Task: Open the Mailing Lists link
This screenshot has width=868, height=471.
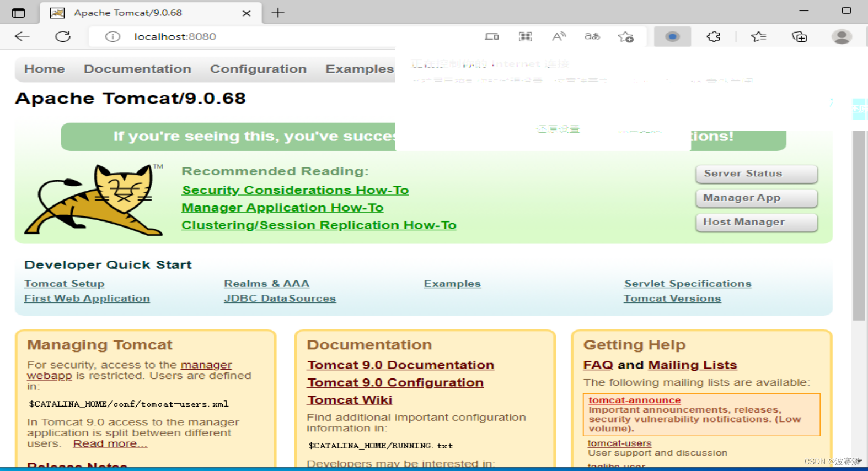Action: click(692, 365)
